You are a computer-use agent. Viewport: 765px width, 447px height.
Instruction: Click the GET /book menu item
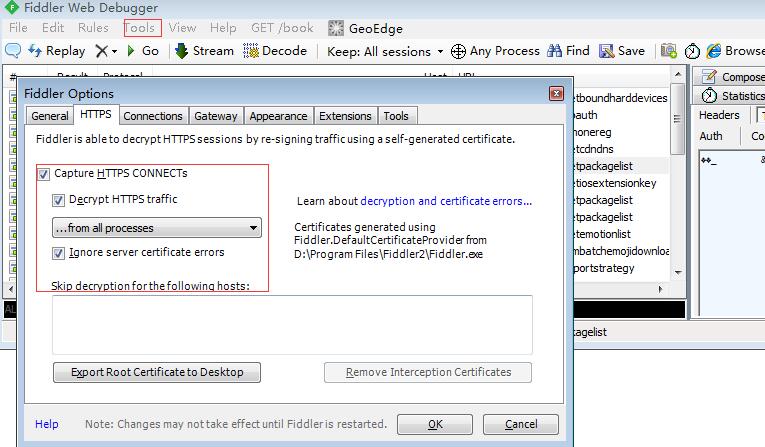[282, 28]
